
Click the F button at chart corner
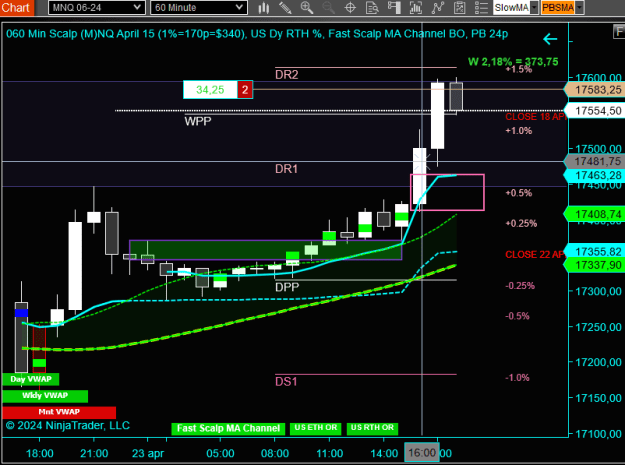(x=619, y=31)
